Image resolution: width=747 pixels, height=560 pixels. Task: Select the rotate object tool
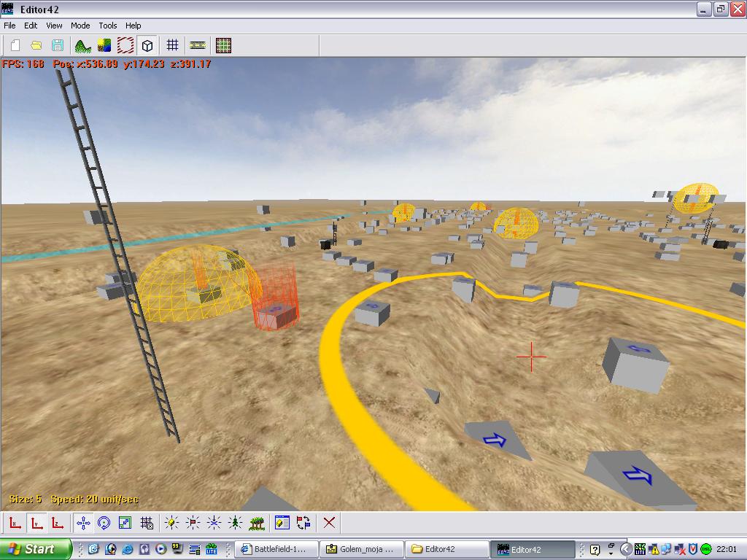(x=104, y=523)
